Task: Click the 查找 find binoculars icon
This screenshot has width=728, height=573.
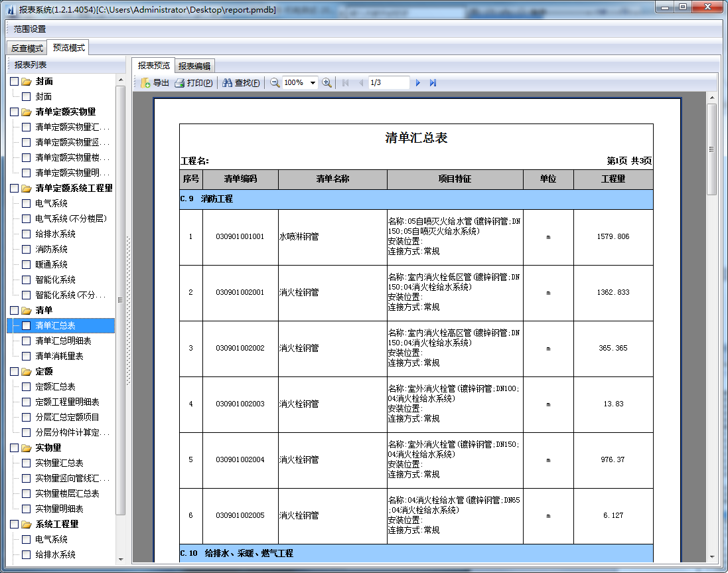Action: pos(227,83)
